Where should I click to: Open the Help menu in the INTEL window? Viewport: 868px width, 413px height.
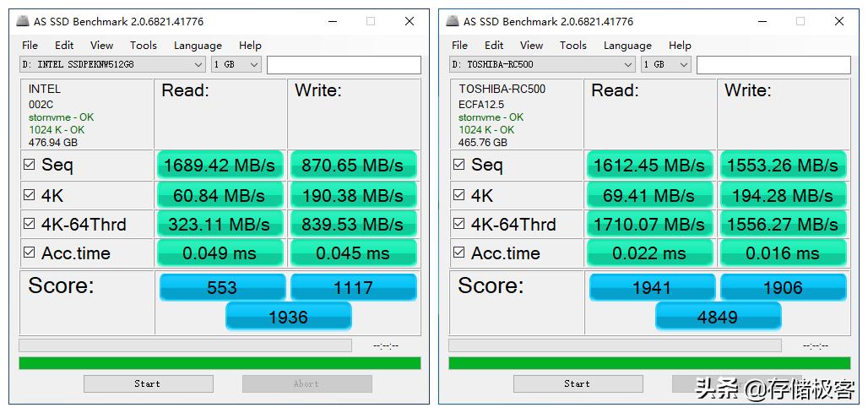point(250,46)
